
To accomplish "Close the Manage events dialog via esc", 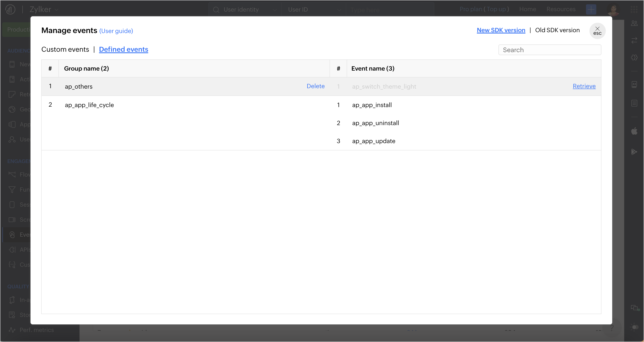I will [597, 31].
